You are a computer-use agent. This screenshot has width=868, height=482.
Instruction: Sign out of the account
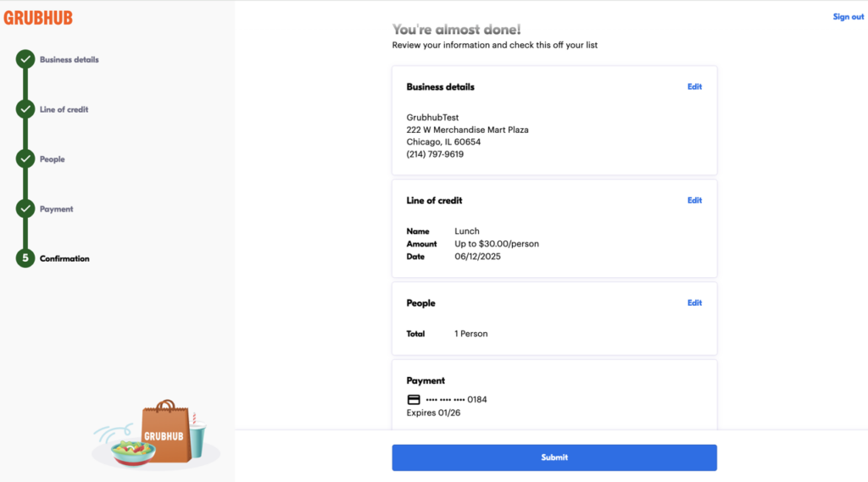pos(848,17)
